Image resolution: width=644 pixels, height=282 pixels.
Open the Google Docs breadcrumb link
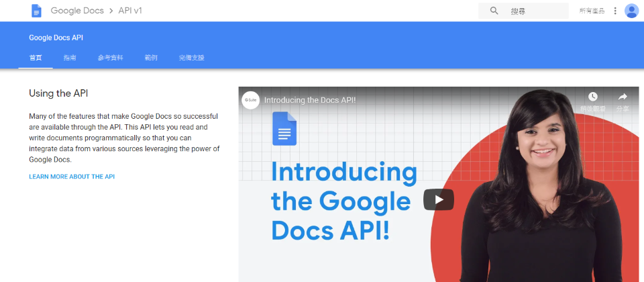tap(77, 11)
